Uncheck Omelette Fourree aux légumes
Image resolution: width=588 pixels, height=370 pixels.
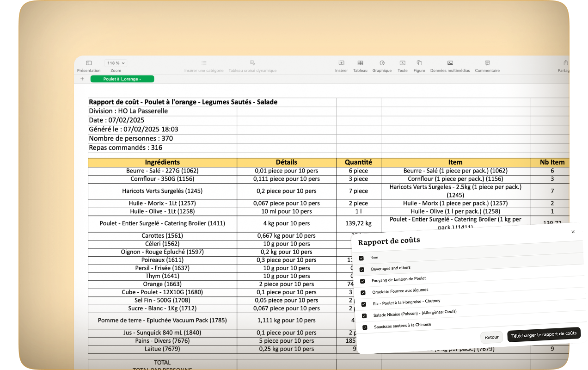pyautogui.click(x=363, y=293)
